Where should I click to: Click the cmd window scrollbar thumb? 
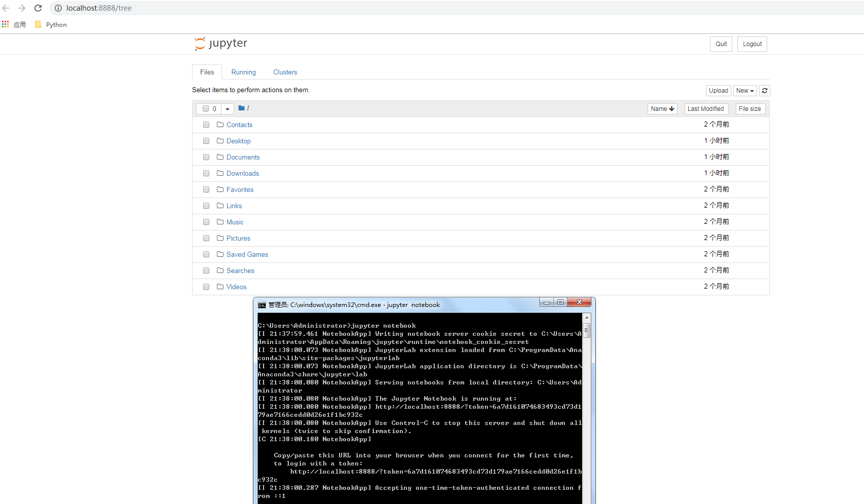coord(587,330)
